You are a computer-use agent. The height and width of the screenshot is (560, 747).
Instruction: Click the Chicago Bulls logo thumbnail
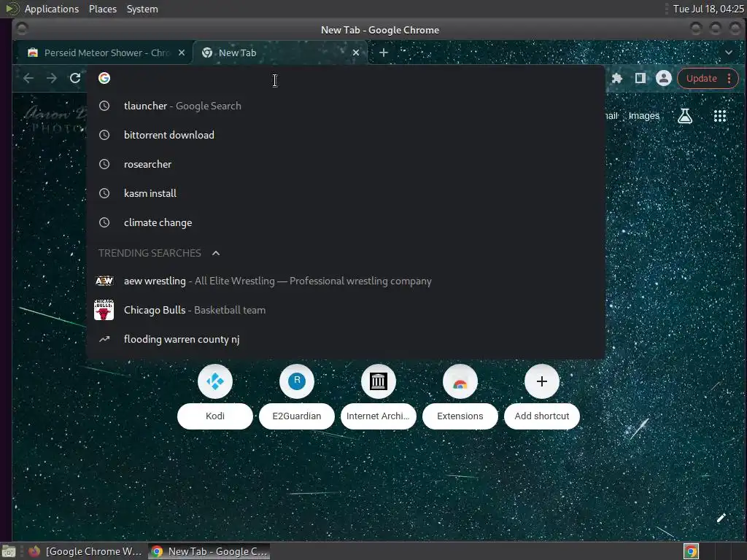104,310
